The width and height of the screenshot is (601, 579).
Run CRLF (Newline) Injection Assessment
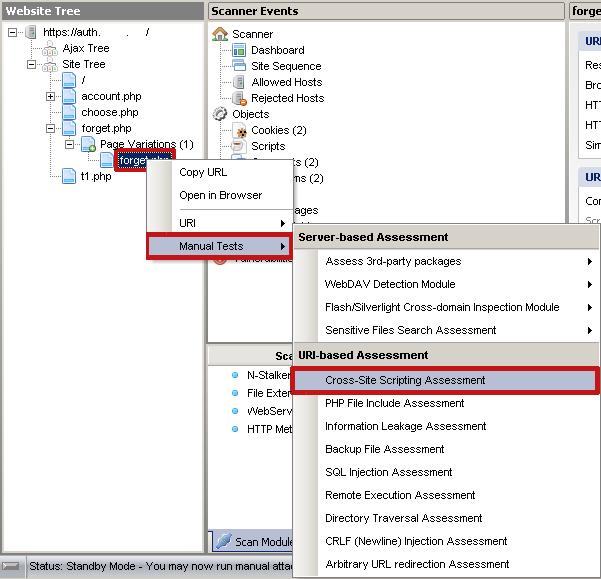[446, 541]
